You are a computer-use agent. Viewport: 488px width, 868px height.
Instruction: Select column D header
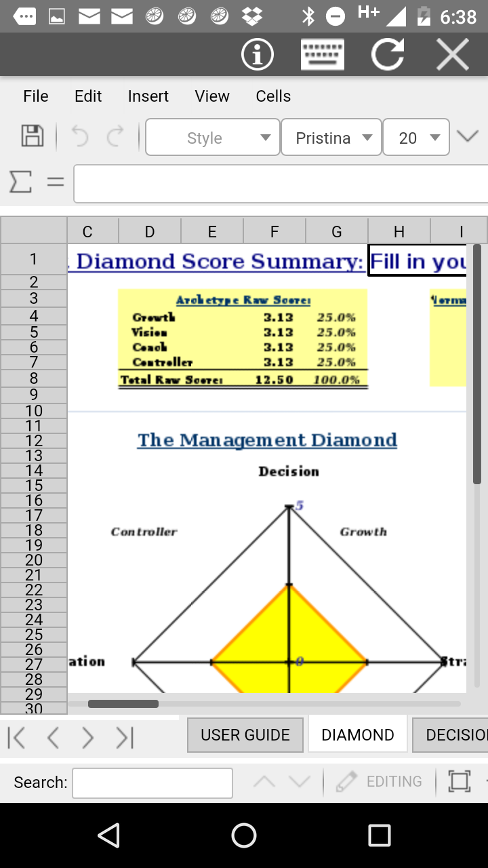click(x=150, y=231)
